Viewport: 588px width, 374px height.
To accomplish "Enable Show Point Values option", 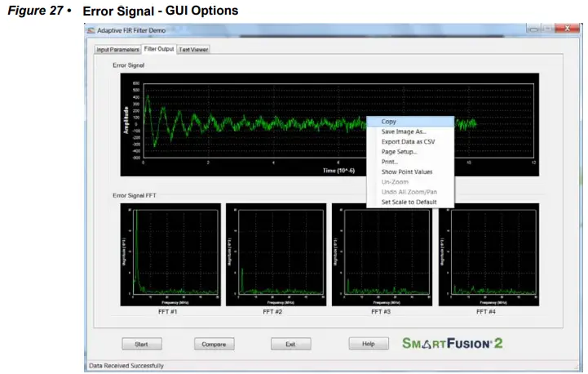I will 410,172.
